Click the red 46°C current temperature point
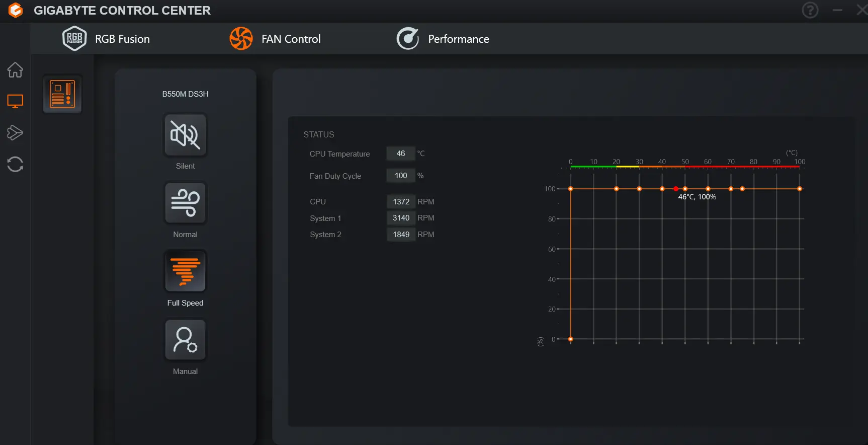The height and width of the screenshot is (445, 868). click(676, 189)
